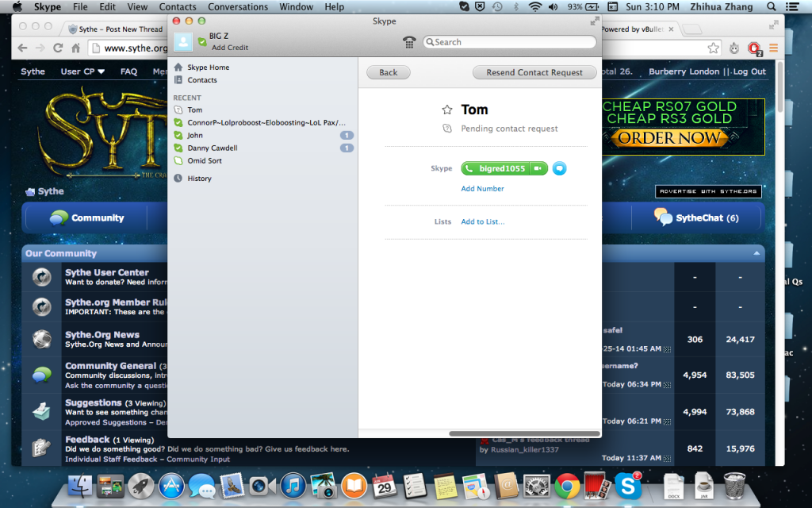Open the Sythe.Org News forum

(102, 335)
